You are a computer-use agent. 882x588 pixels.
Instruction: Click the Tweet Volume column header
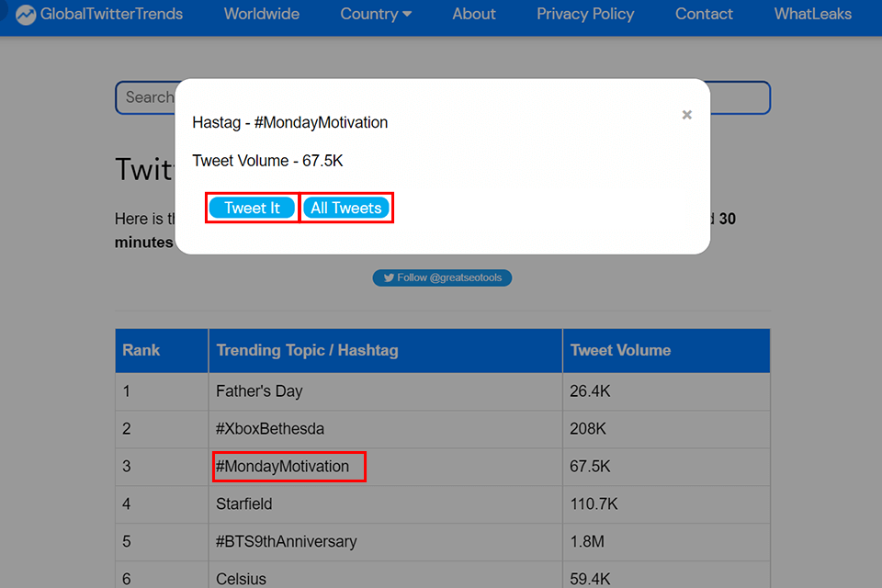[x=666, y=350]
